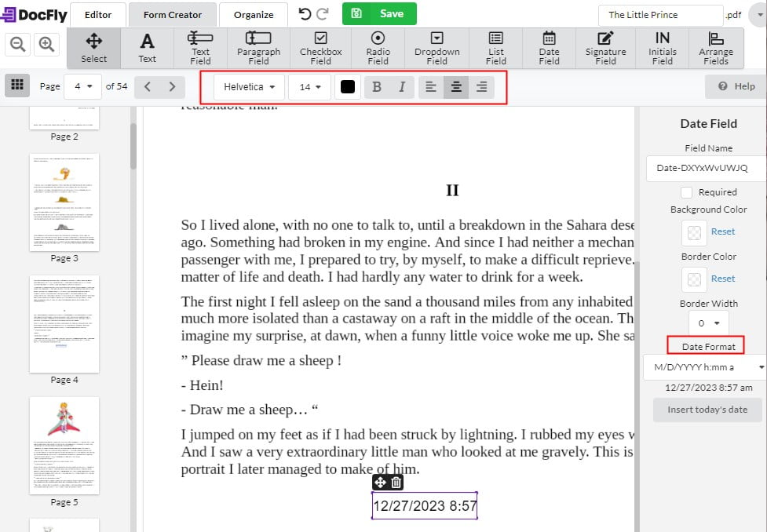Image resolution: width=767 pixels, height=532 pixels.
Task: Click Insert today's date
Action: tap(706, 410)
